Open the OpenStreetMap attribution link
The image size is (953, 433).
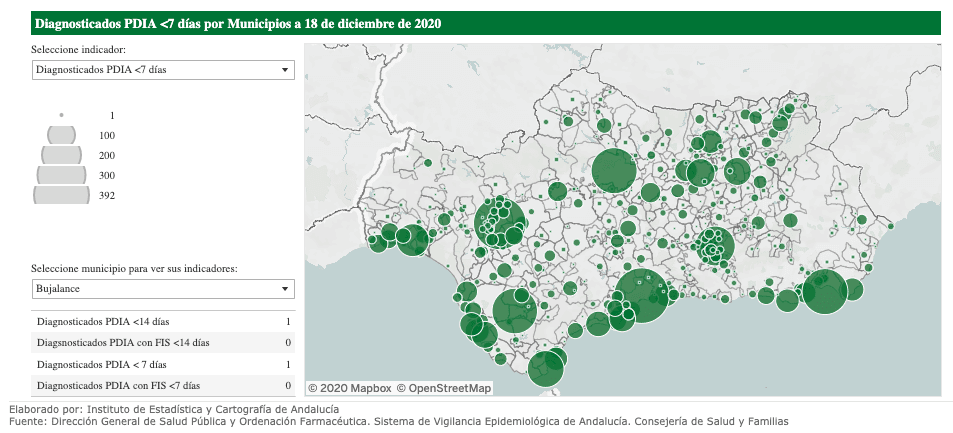(x=444, y=388)
